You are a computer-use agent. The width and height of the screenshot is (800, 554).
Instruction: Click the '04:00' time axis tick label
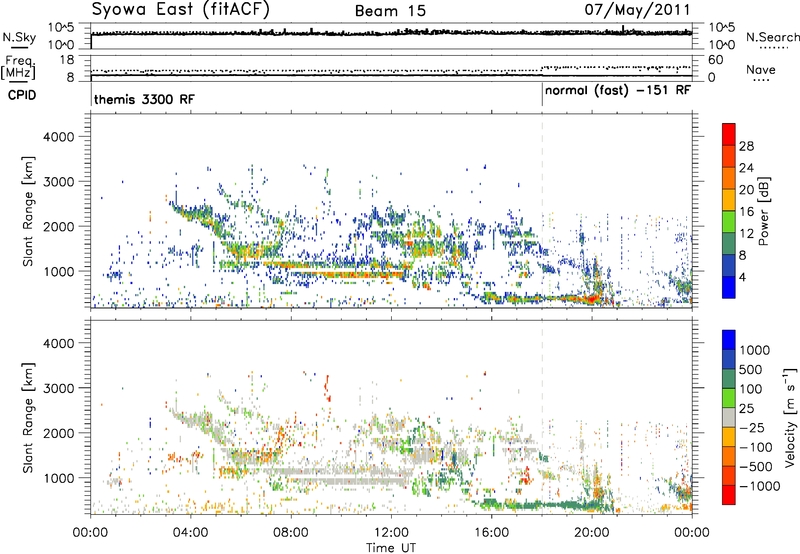point(191,533)
